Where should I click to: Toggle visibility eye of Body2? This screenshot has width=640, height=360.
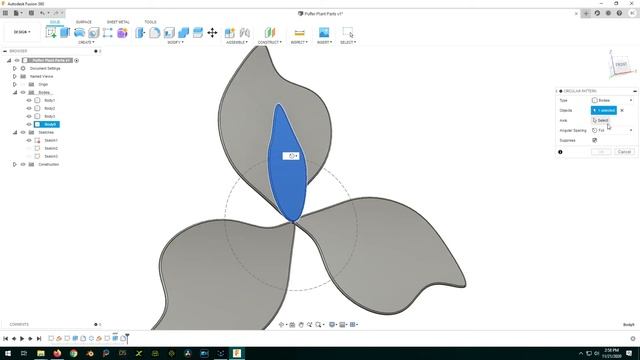[x=29, y=108]
